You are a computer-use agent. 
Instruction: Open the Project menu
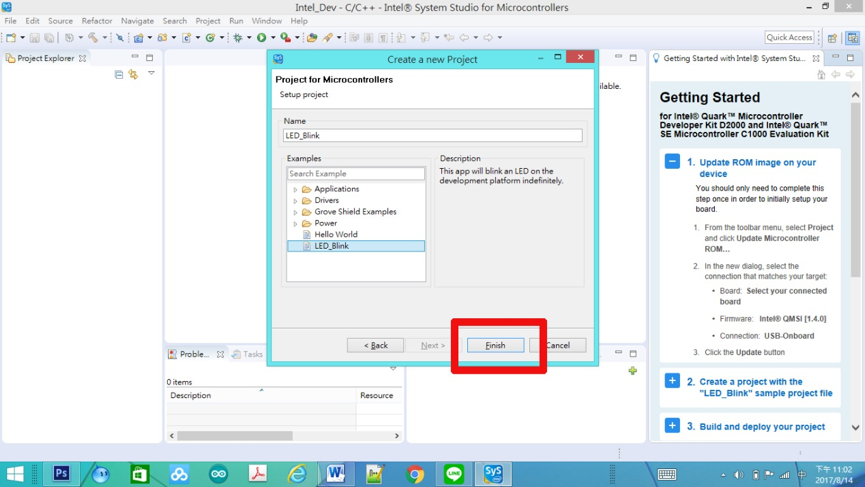207,21
